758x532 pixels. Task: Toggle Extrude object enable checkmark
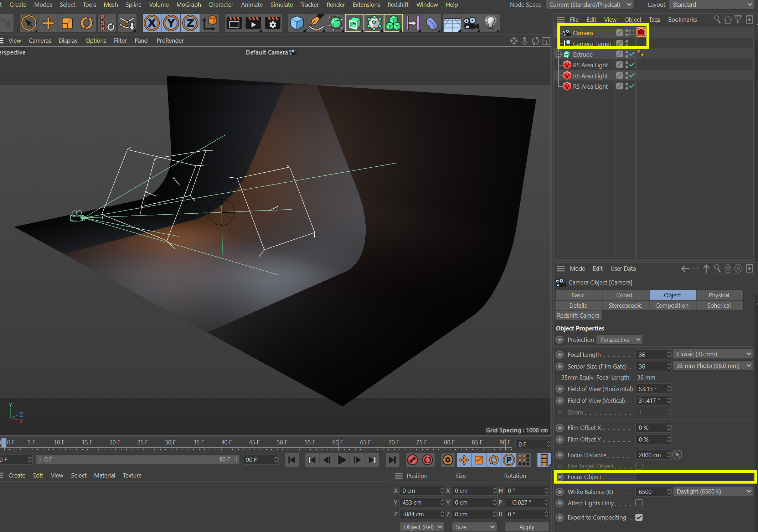click(632, 54)
